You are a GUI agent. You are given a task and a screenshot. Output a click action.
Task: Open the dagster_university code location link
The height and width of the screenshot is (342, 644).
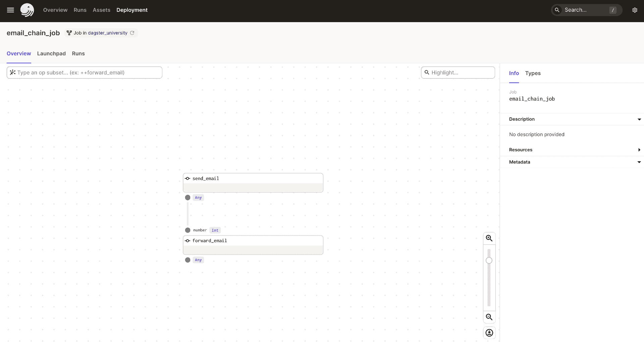point(107,33)
